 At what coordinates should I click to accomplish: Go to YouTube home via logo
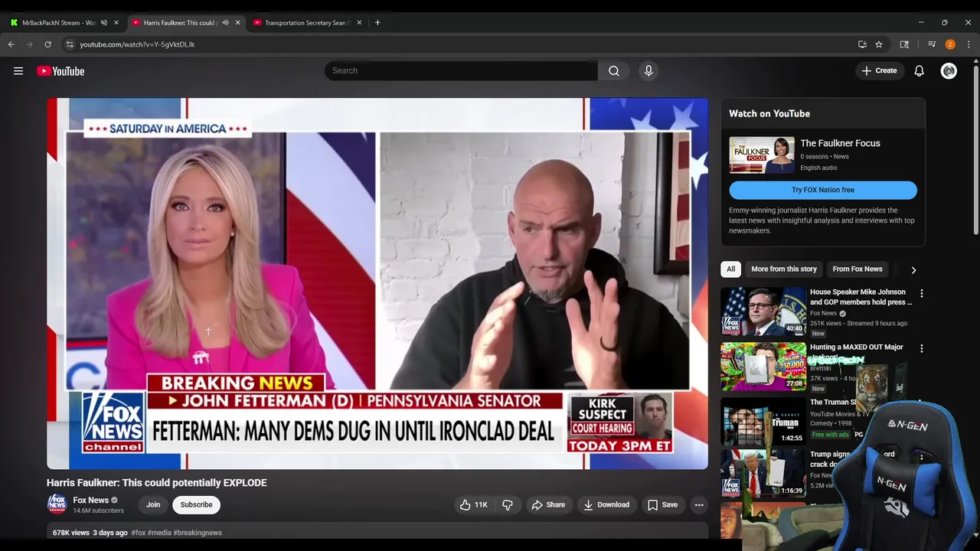[x=60, y=71]
